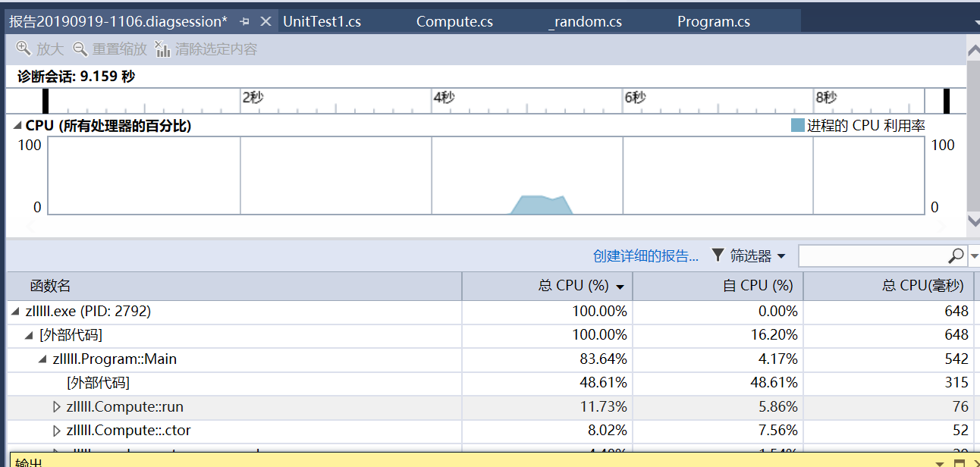Viewport: 980px width, 467px height.
Task: Open the search options dropdown arrow
Action: pos(975,256)
